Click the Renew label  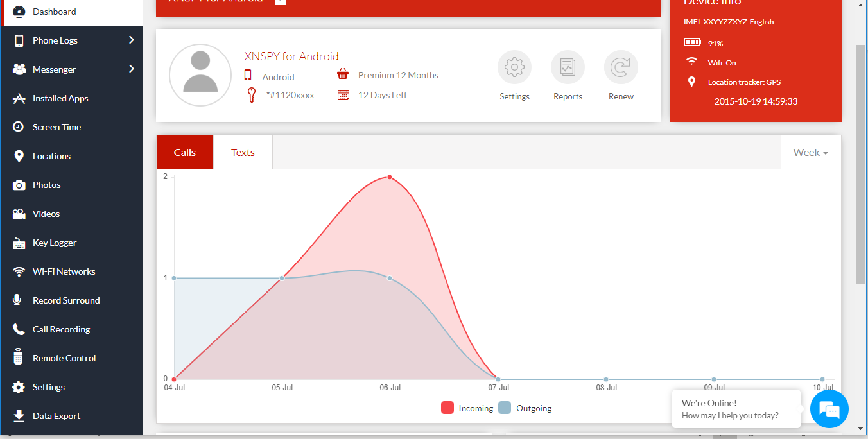621,96
